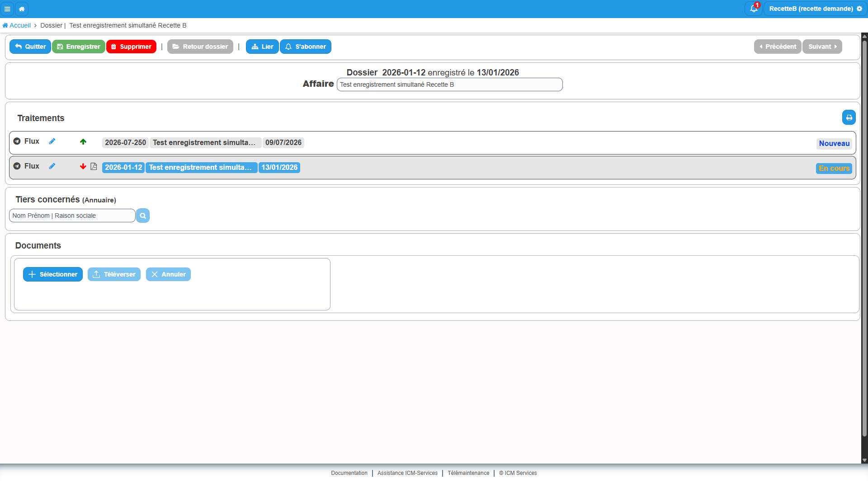Click green up arrow on 2026-07-250 row

(83, 142)
